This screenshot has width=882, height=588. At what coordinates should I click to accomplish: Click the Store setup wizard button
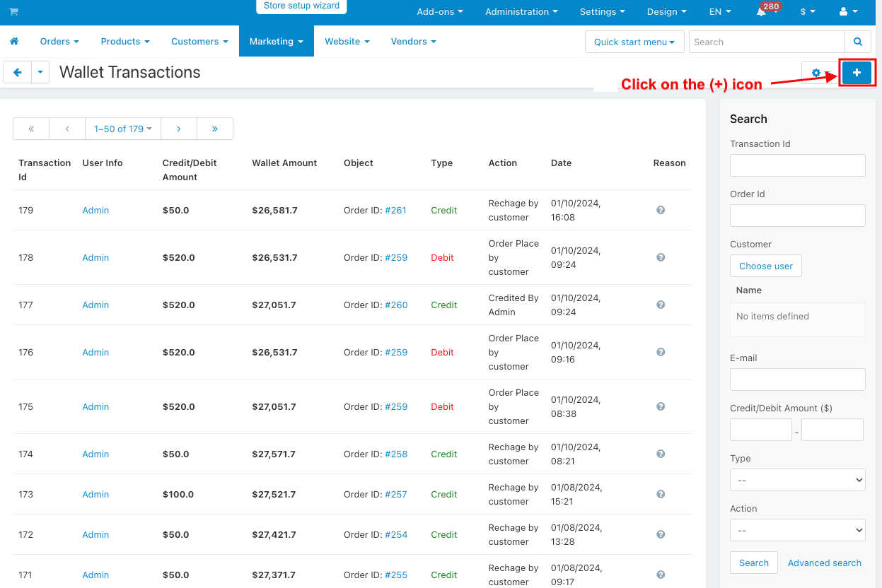coord(301,6)
